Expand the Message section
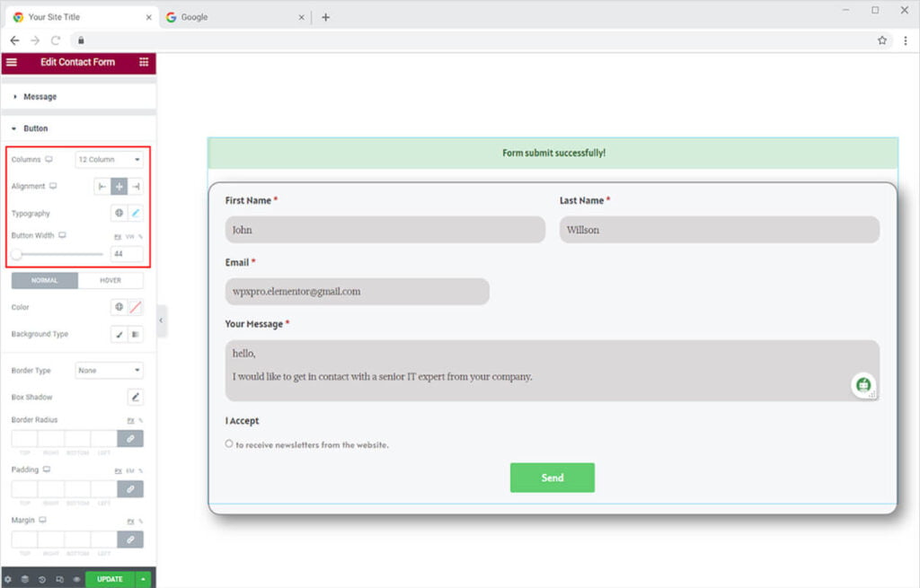The width and height of the screenshot is (920, 588). tap(40, 97)
